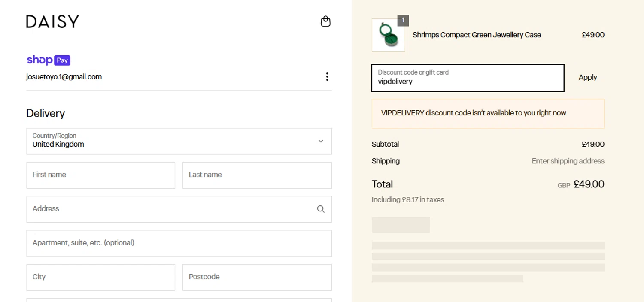This screenshot has width=644, height=302.
Task: Click the City input field
Action: point(101,277)
